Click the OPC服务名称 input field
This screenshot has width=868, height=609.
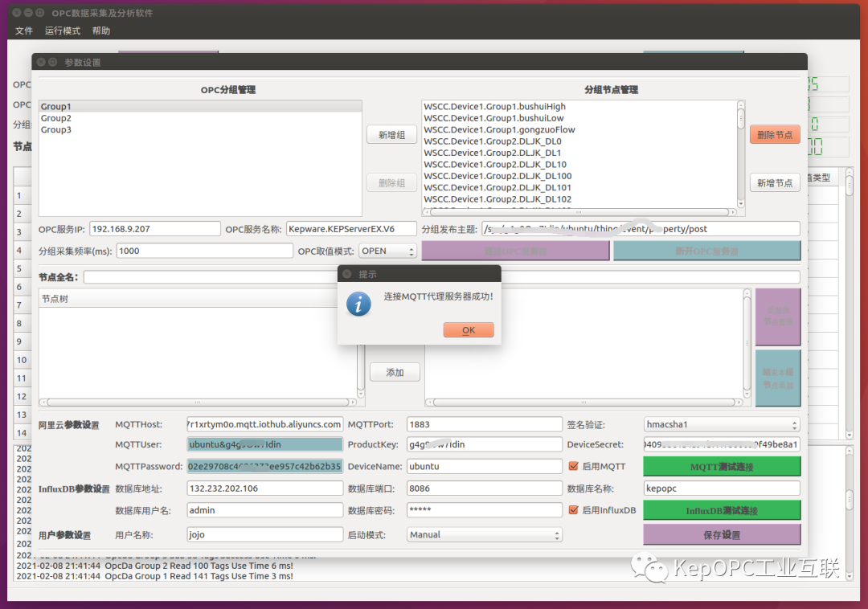pyautogui.click(x=351, y=229)
